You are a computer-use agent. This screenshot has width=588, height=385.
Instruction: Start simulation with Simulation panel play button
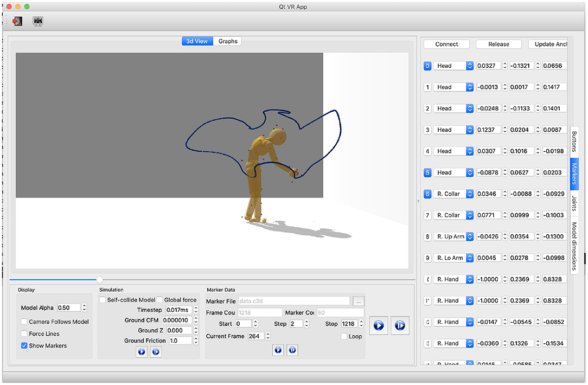pyautogui.click(x=142, y=351)
